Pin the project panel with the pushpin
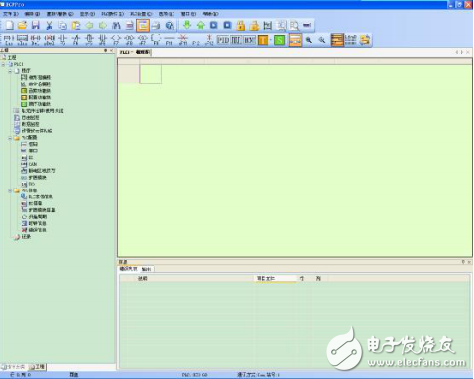The image size is (474, 379). coord(106,51)
